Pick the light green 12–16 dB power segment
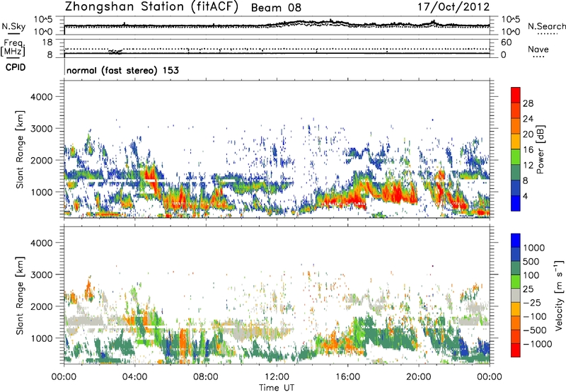 click(x=516, y=157)
